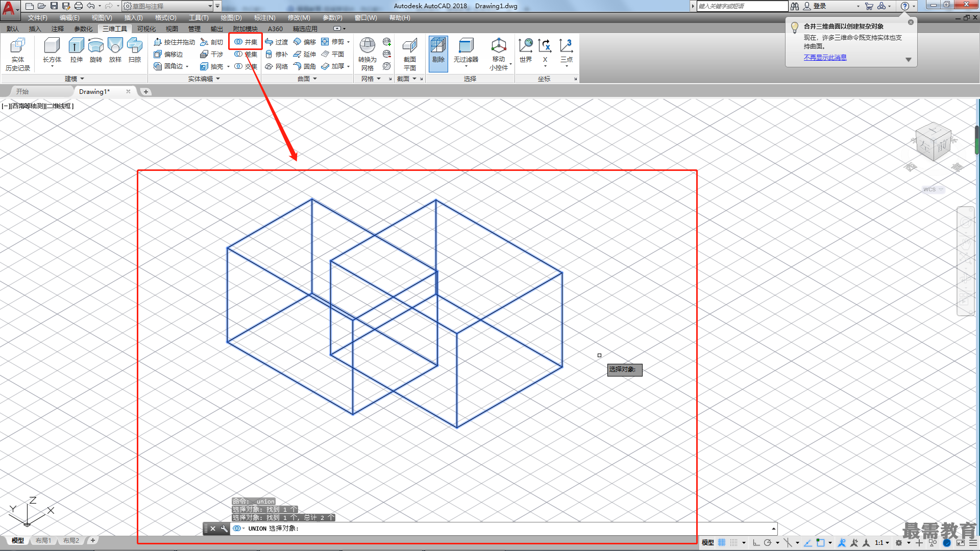
Task: Click the Print icon in quick access toolbar
Action: pos(79,6)
